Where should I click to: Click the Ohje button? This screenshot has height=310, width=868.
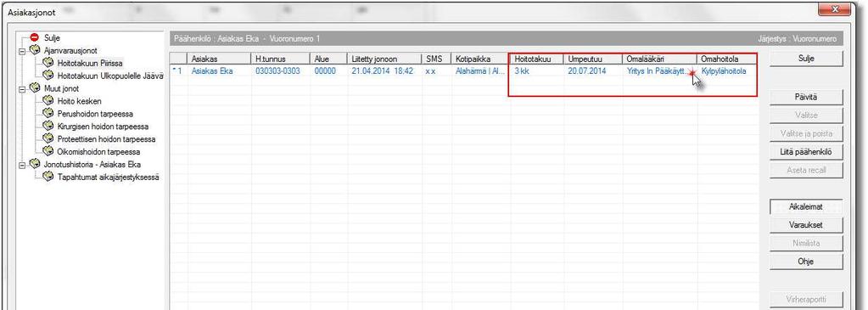[x=806, y=262]
